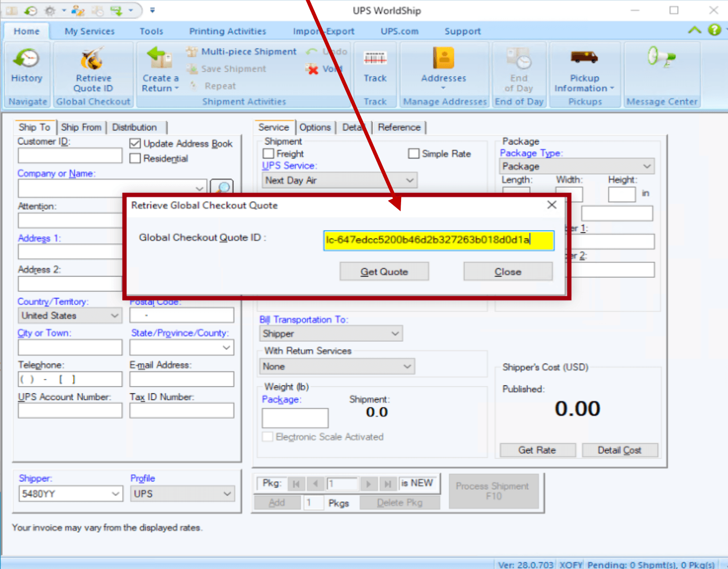
Task: Click the red Void icon
Action: coord(311,69)
